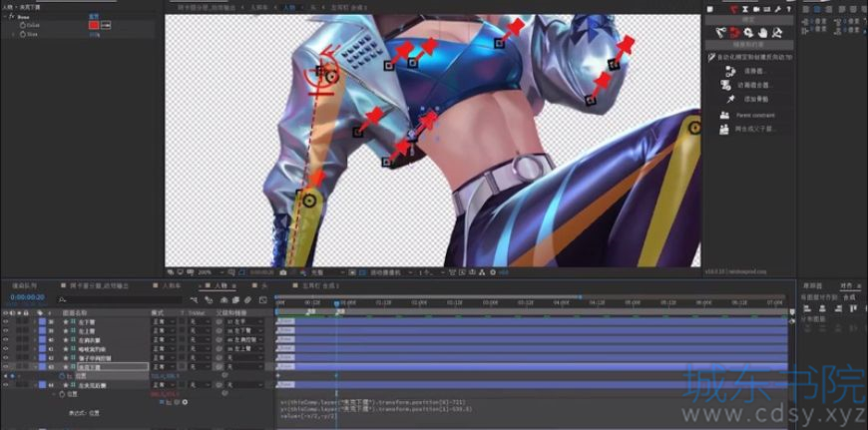Open the 1个 view layout dropdown
Screen dimensions: 868x430
coord(432,272)
